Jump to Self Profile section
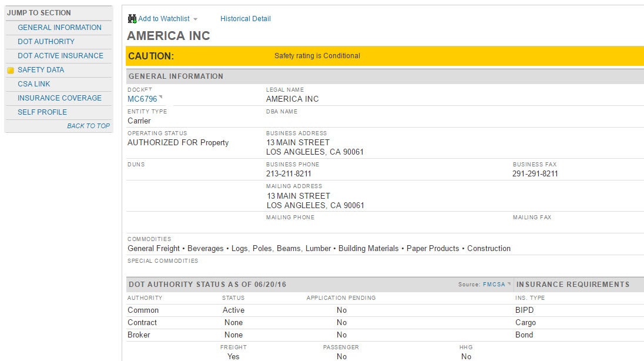 coord(42,112)
